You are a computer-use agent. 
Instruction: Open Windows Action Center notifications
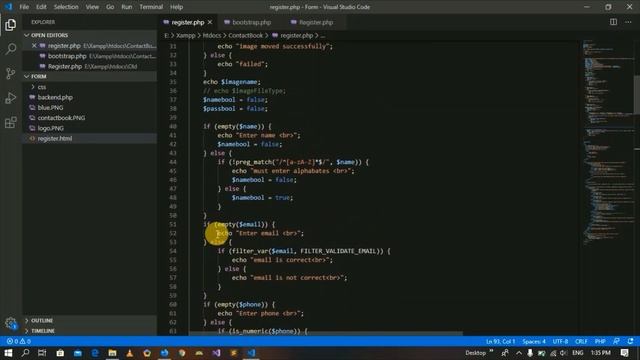624,353
